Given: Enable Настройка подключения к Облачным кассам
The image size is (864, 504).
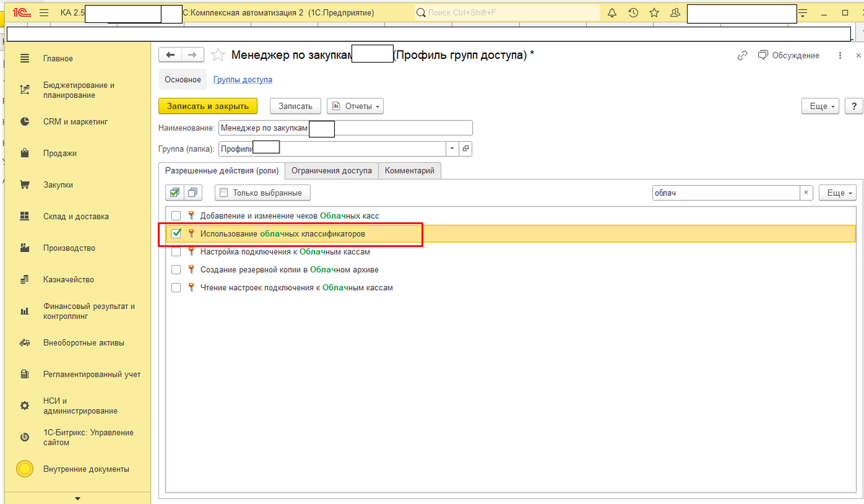Looking at the screenshot, I should point(176,252).
